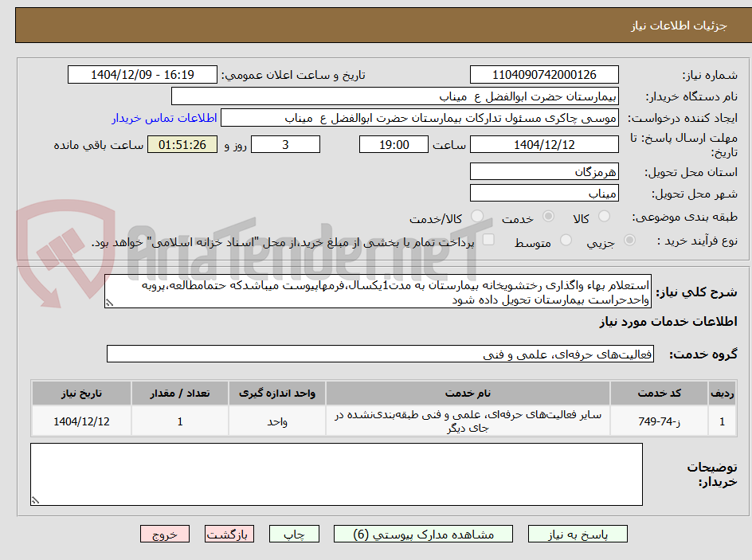
Task: Click the province field هرمزگان
Action: 544,171
